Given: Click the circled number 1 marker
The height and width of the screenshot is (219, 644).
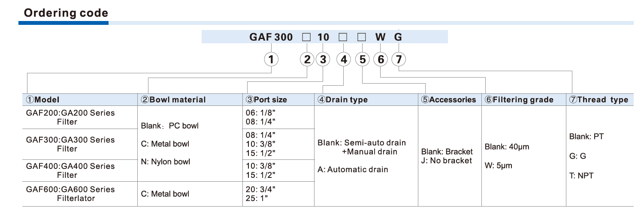Looking at the screenshot, I should point(271,60).
